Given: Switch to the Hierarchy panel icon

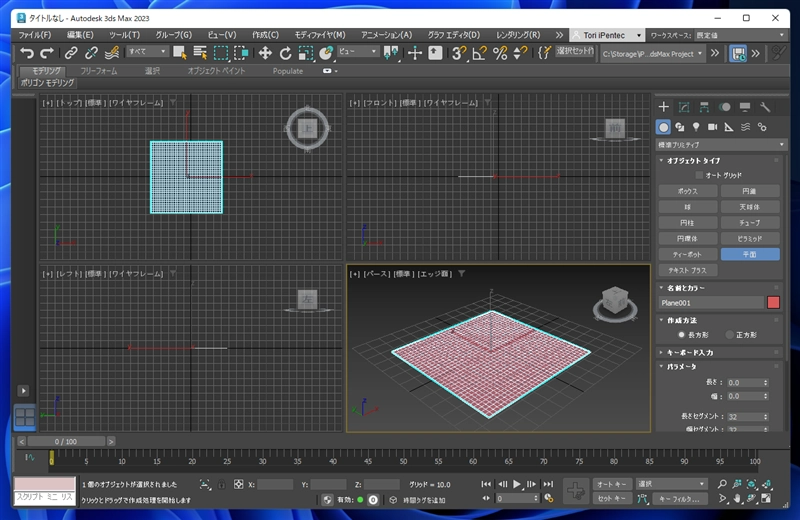Looking at the screenshot, I should coord(704,107).
